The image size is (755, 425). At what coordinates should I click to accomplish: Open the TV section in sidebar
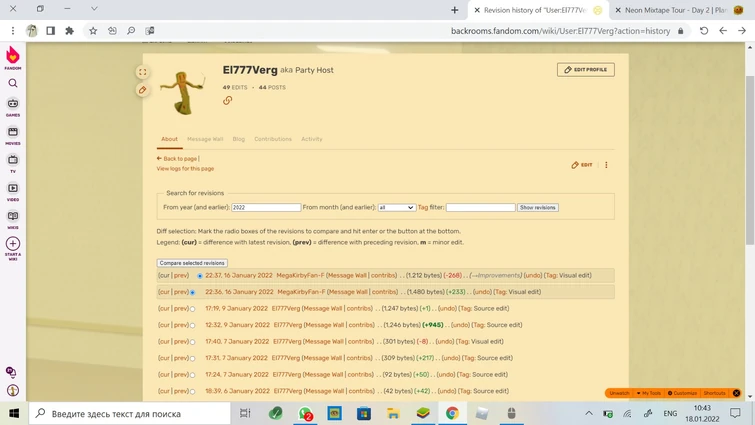click(x=13, y=163)
